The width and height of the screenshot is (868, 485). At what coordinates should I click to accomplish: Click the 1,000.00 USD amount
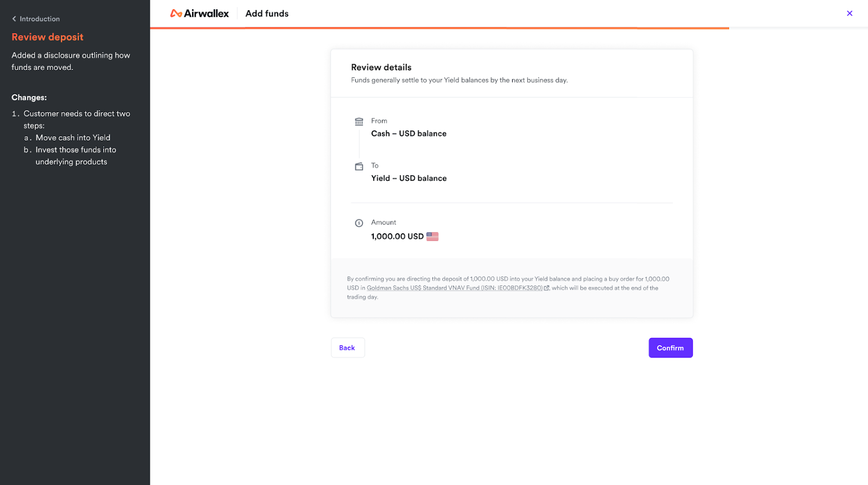(397, 237)
